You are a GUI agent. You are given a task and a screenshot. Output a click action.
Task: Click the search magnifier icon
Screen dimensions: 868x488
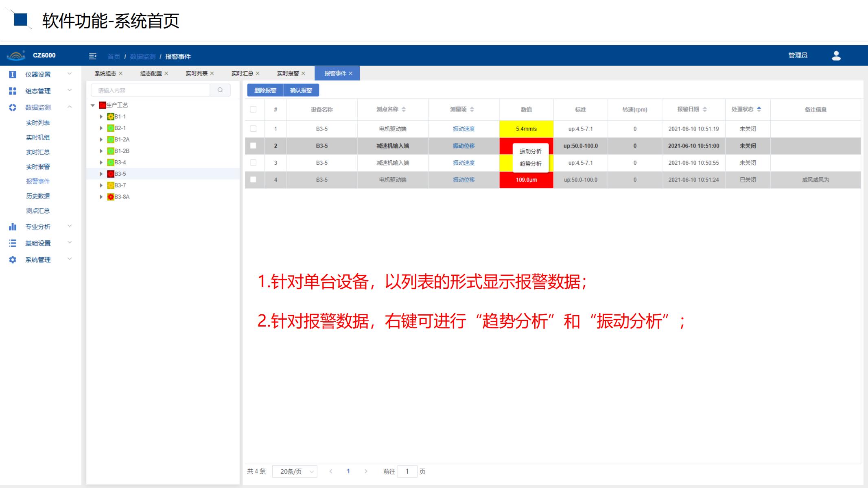219,89
